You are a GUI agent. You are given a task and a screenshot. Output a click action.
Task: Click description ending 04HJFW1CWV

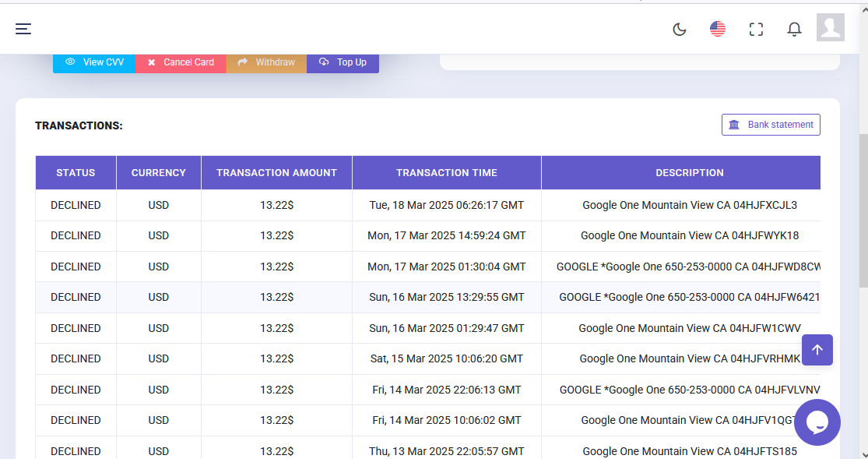click(690, 328)
